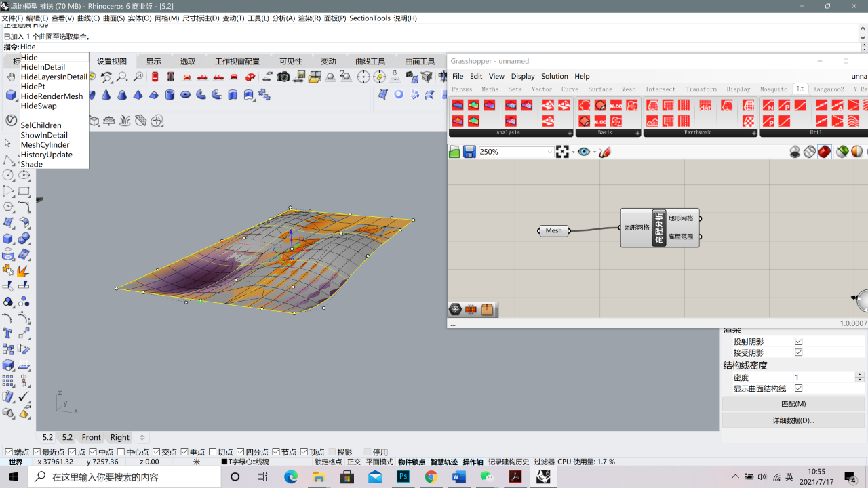
Task: Select the Mesh parameter component on canvas
Action: [x=554, y=230]
